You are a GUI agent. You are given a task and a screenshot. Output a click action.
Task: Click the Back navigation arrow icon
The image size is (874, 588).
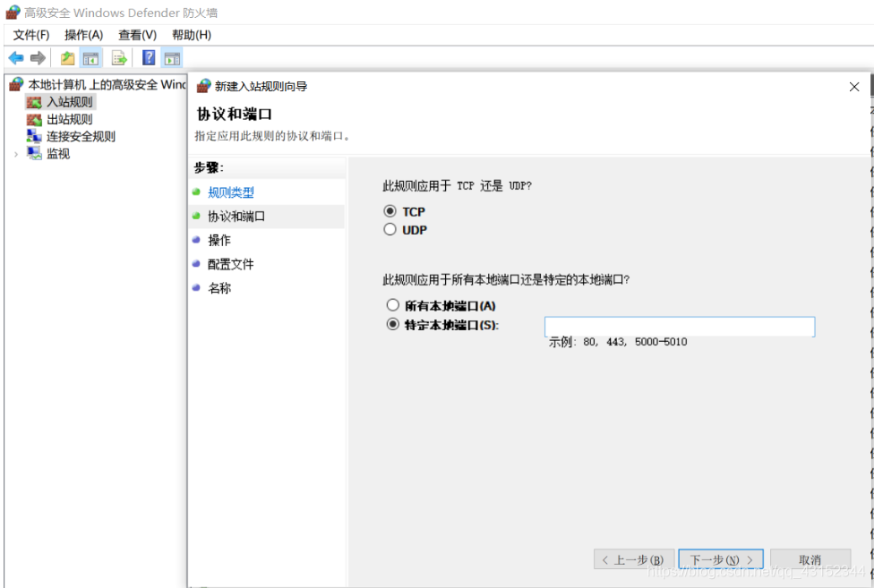15,57
